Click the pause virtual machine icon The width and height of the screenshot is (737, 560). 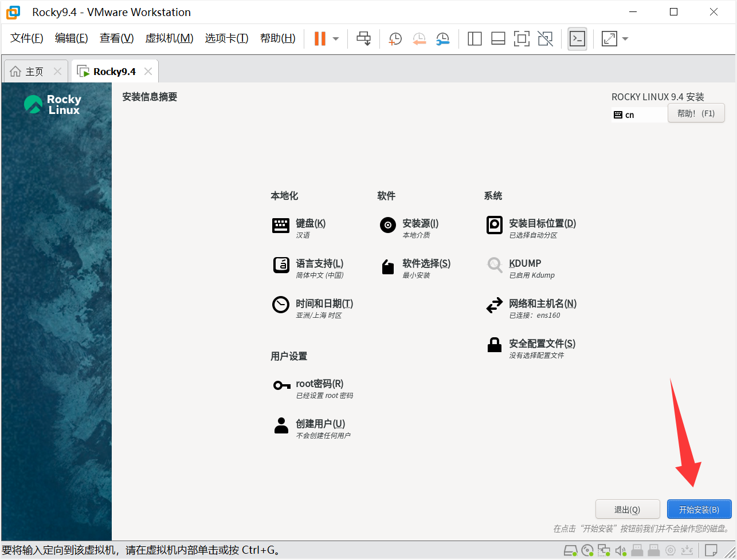click(x=319, y=38)
